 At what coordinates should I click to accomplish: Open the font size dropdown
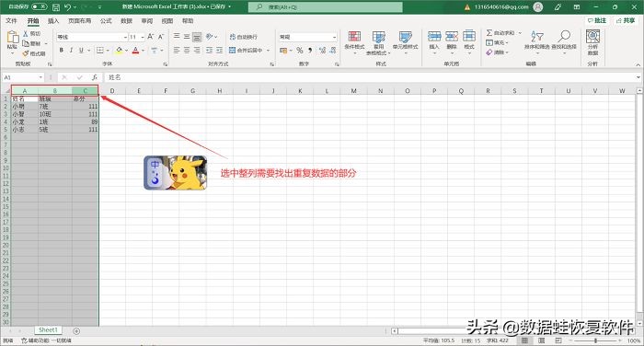tap(143, 37)
